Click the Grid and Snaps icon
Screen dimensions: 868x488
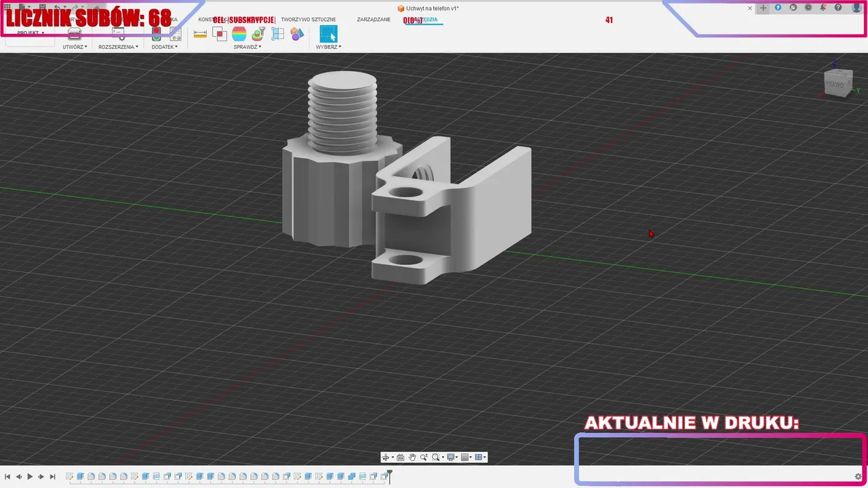465,457
